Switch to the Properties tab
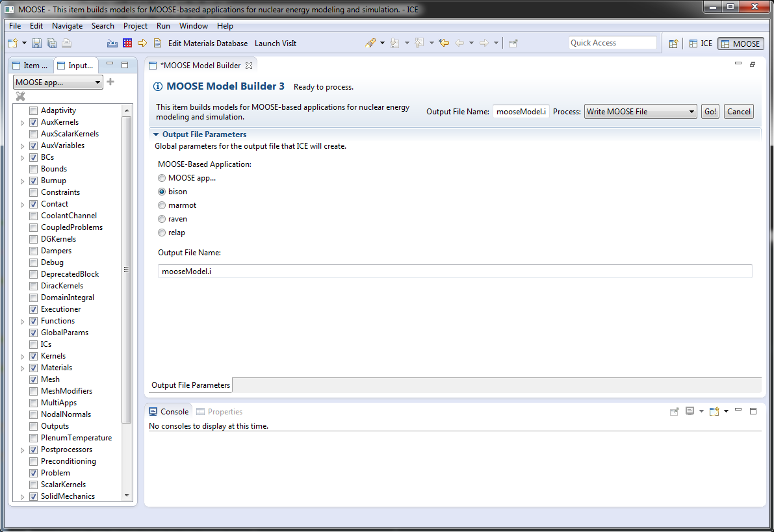Viewport: 774px width, 532px height. [x=219, y=412]
